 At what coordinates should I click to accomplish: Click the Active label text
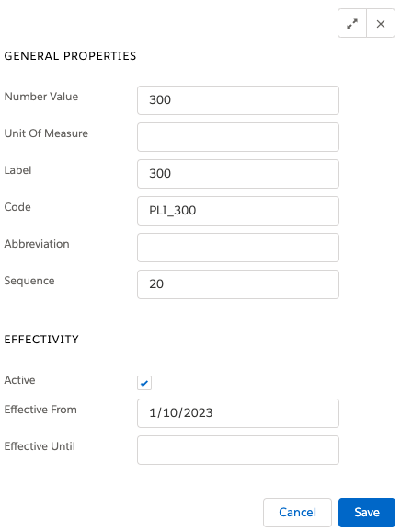19,380
